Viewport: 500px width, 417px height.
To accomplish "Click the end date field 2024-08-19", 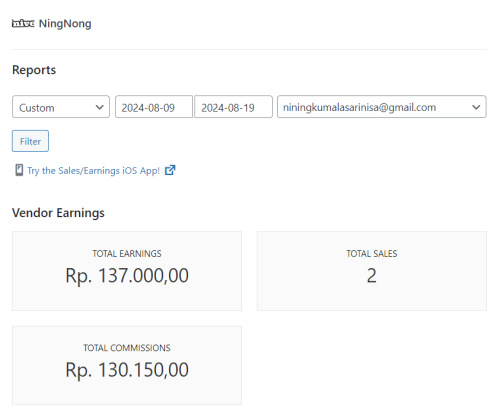I will (x=233, y=107).
